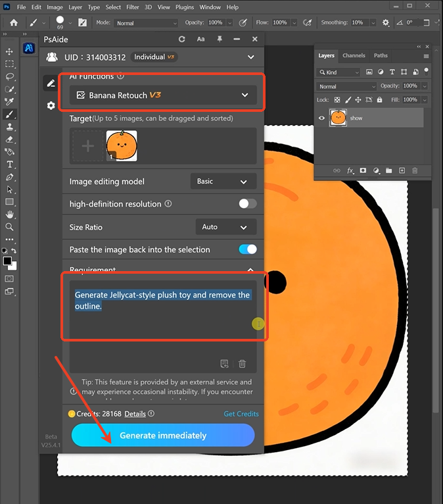Open Image editing model Basic dropdown
This screenshot has height=504, width=443.
(x=223, y=182)
